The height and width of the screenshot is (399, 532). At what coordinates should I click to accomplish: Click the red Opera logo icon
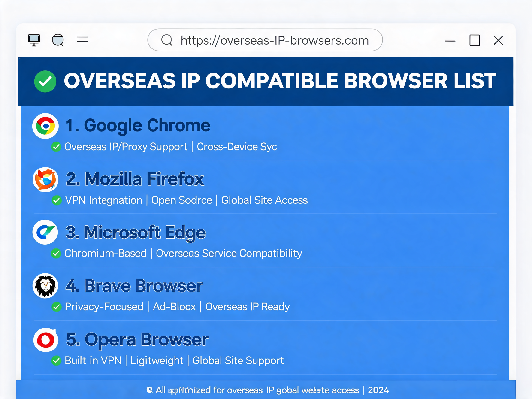point(46,340)
